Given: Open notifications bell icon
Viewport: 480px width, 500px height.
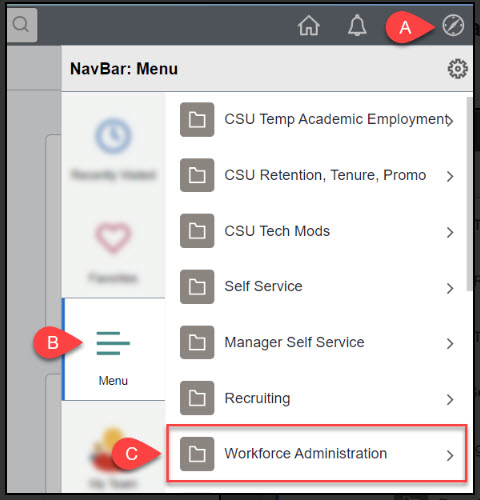Looking at the screenshot, I should [357, 25].
